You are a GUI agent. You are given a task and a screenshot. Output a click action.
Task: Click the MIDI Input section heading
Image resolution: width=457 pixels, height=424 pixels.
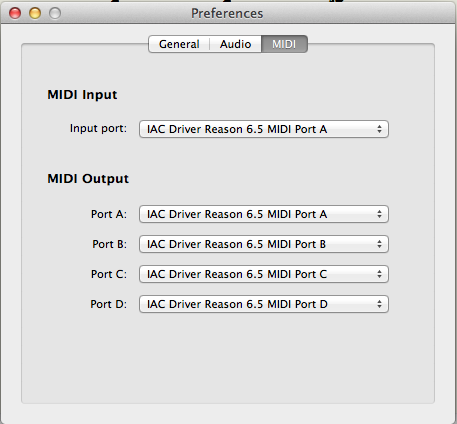82,95
